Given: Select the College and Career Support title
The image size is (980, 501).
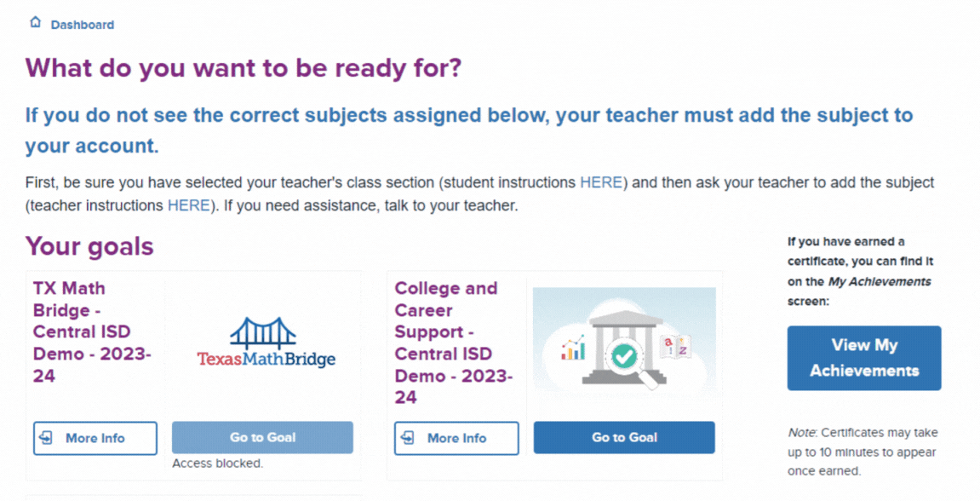Looking at the screenshot, I should pos(456,343).
